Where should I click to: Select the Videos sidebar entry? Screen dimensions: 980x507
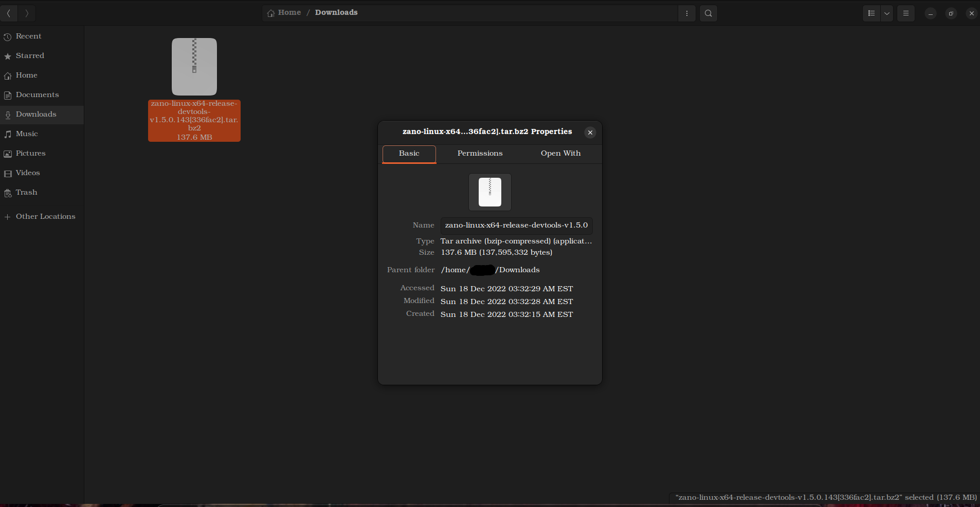pos(28,173)
